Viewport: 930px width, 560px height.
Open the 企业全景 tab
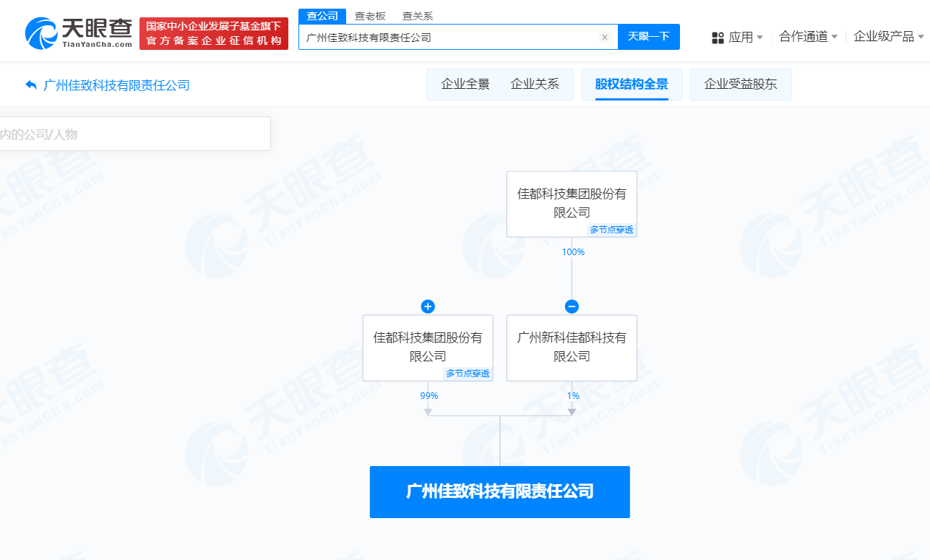(x=465, y=84)
